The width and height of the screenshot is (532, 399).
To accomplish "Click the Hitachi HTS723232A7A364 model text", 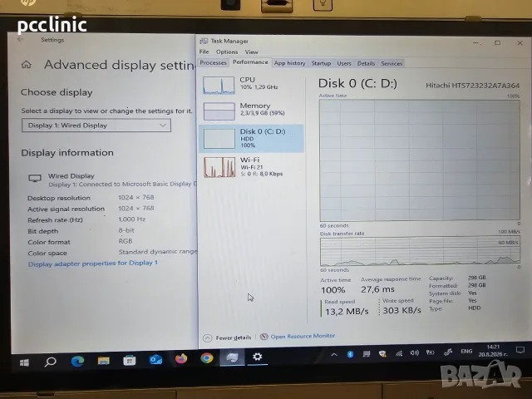I will pyautogui.click(x=472, y=85).
